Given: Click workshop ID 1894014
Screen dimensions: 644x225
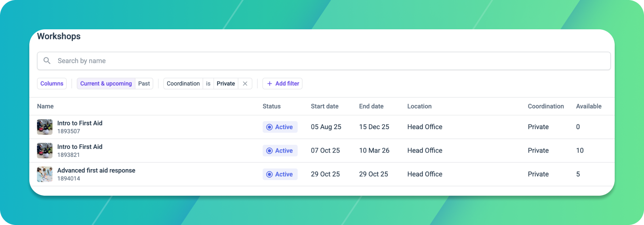Looking at the screenshot, I should tap(69, 179).
